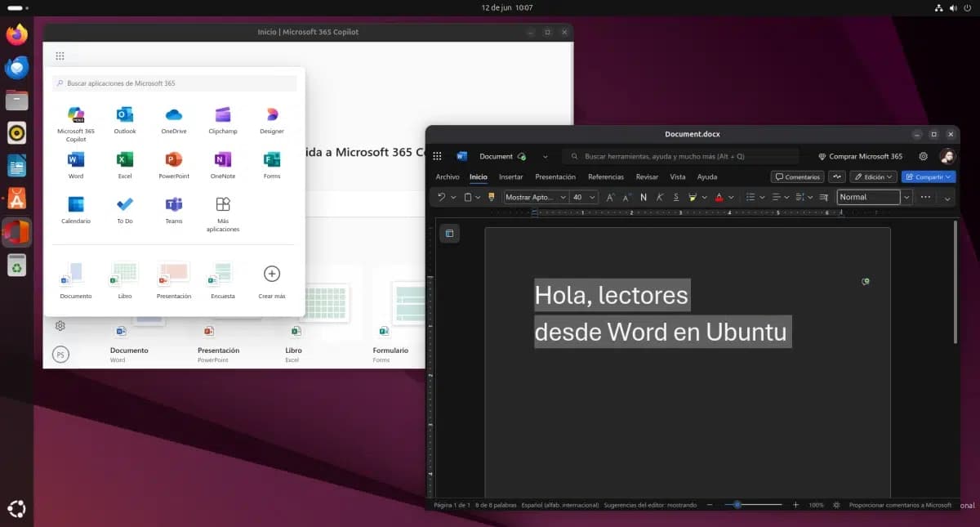Open Firefox from the Ubuntu dock
Image resolution: width=980 pixels, height=527 pixels.
(x=16, y=34)
